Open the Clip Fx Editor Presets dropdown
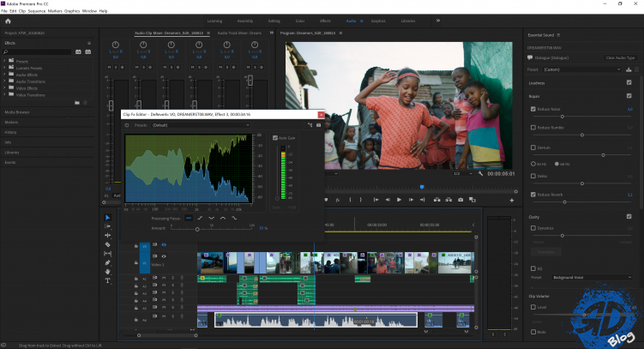644x349 pixels. [x=202, y=124]
